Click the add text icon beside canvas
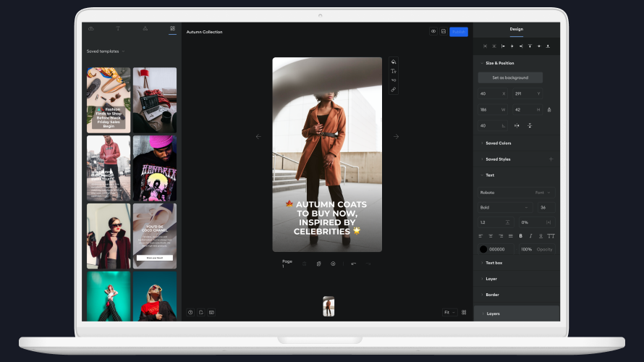This screenshot has height=362, width=644. 394,71
